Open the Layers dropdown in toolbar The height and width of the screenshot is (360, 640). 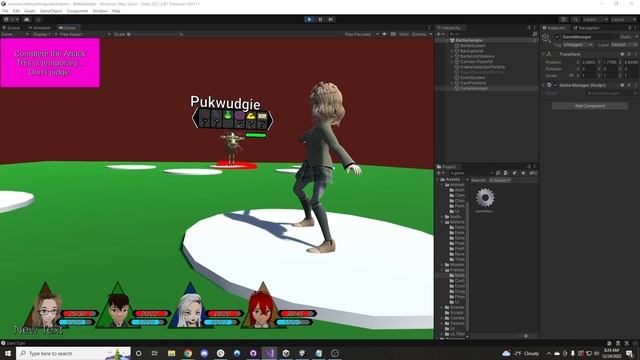(x=595, y=19)
